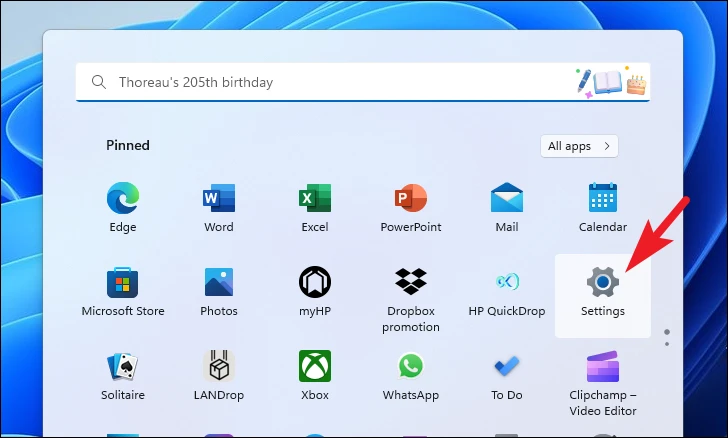Image resolution: width=728 pixels, height=438 pixels.
Task: Open the LANDrop app
Action: (219, 376)
